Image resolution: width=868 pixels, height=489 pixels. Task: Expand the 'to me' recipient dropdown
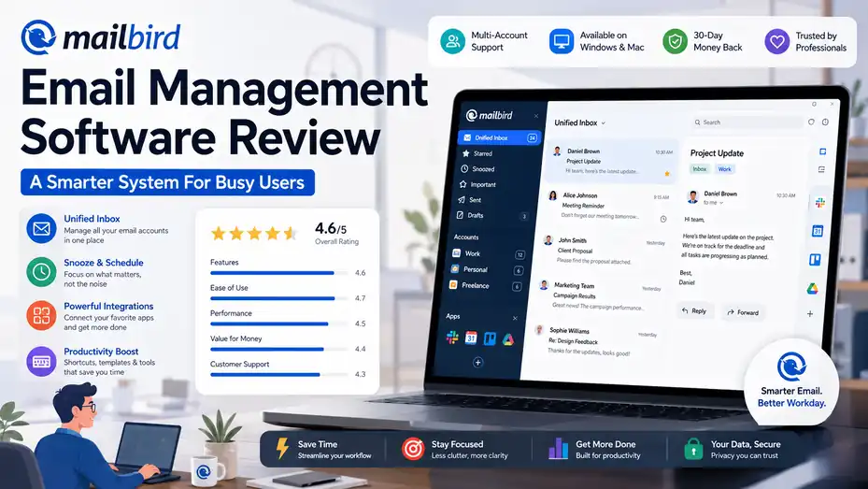pos(714,203)
